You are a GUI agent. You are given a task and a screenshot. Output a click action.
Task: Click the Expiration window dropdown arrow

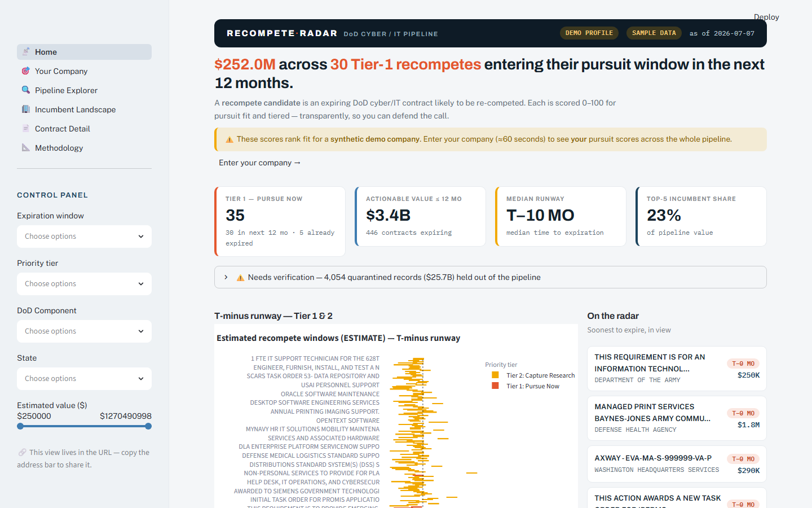click(141, 237)
